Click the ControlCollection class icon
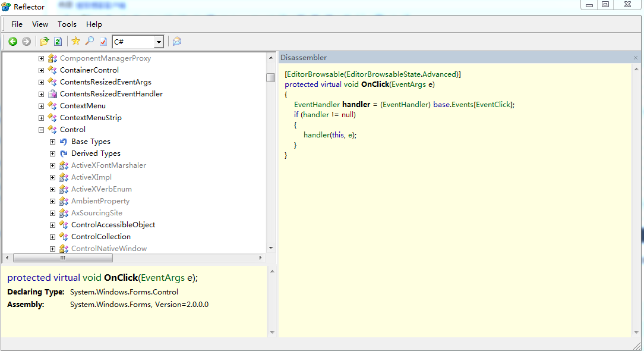The width and height of the screenshot is (644, 351). [x=64, y=237]
